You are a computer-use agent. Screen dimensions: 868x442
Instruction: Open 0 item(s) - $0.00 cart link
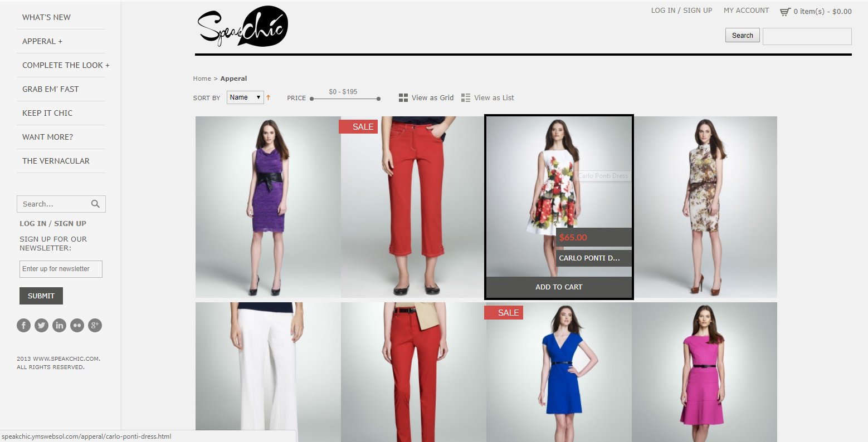click(822, 11)
